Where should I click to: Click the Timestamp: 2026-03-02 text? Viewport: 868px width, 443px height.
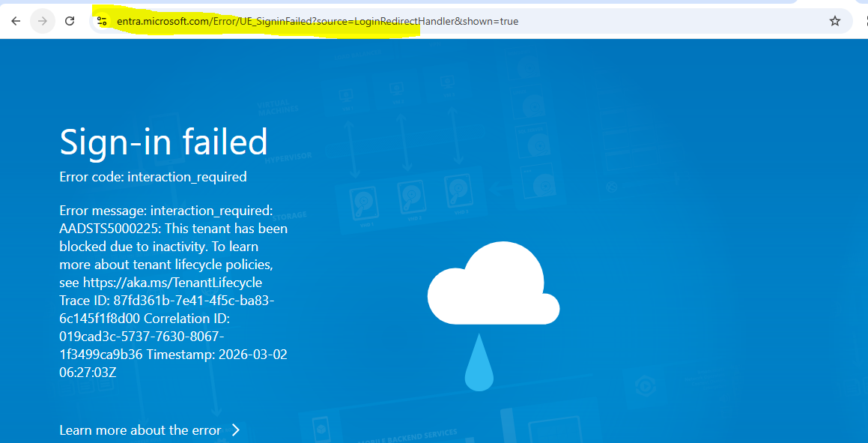217,355
